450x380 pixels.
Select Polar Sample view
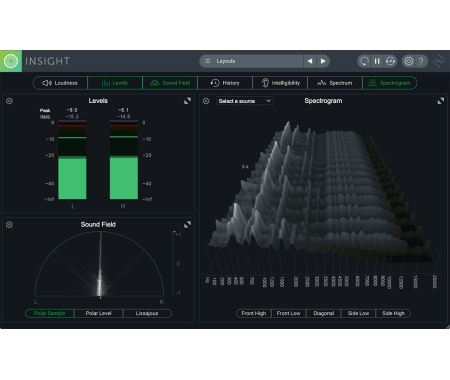(x=50, y=313)
